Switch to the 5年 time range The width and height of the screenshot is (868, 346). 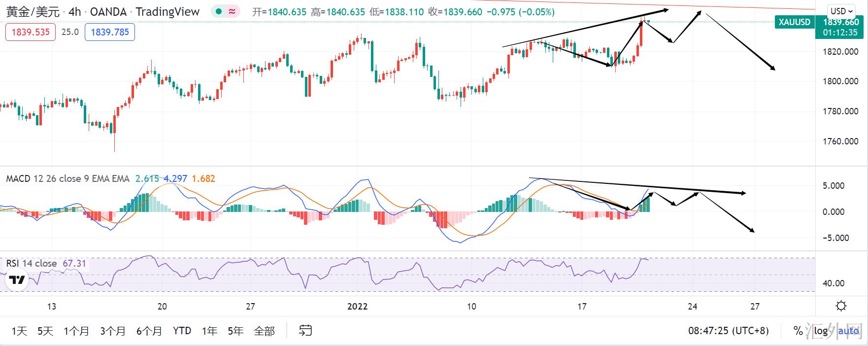235,331
